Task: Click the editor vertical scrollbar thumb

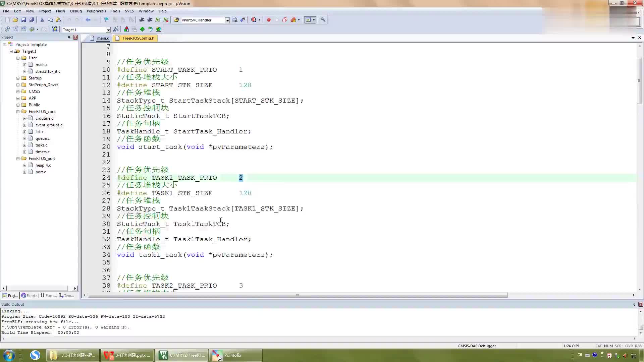Action: [639, 80]
